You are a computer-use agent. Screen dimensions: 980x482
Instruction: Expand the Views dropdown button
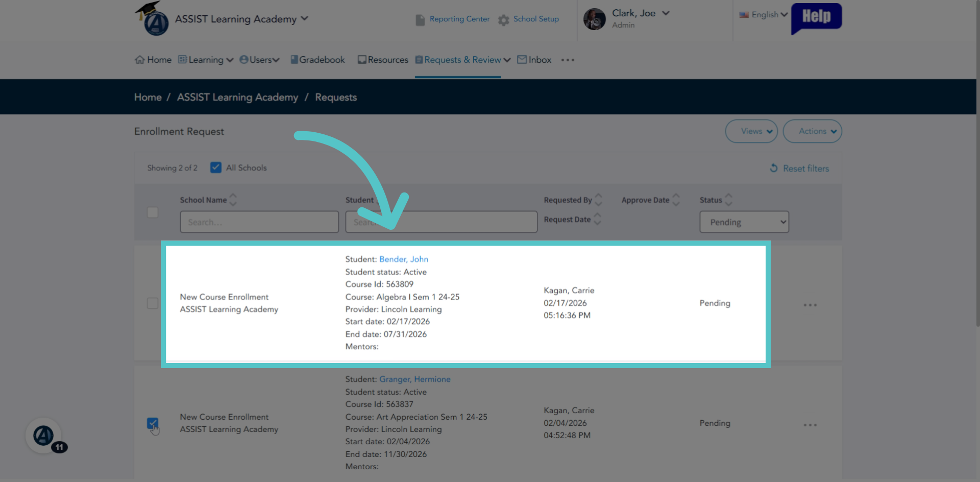click(x=751, y=131)
